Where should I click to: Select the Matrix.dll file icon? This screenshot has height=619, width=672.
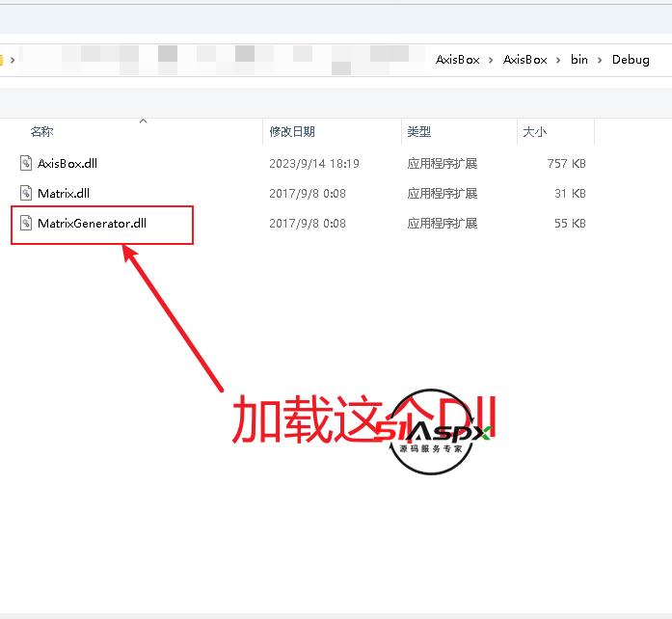pos(26,193)
